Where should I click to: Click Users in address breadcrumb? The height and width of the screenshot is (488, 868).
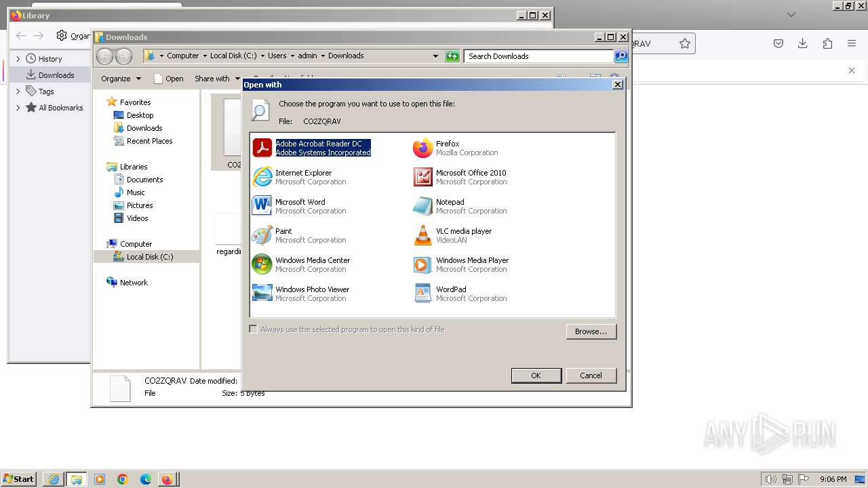coord(277,56)
